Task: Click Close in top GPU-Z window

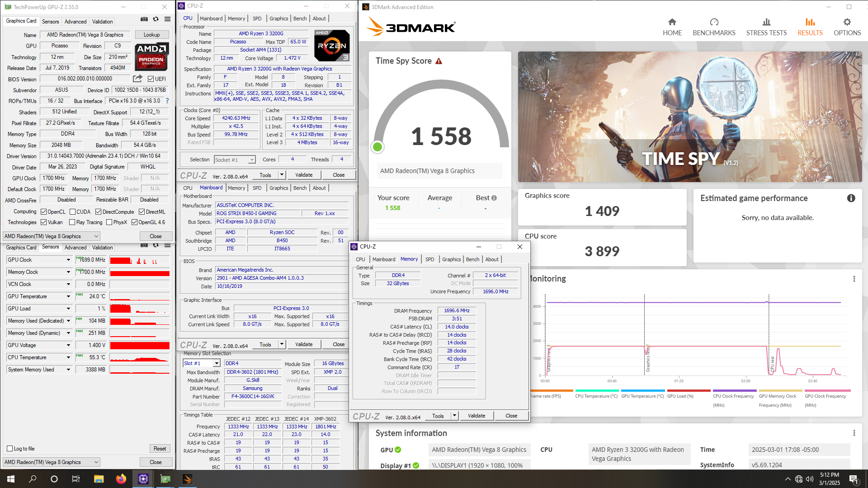Action: coord(156,236)
